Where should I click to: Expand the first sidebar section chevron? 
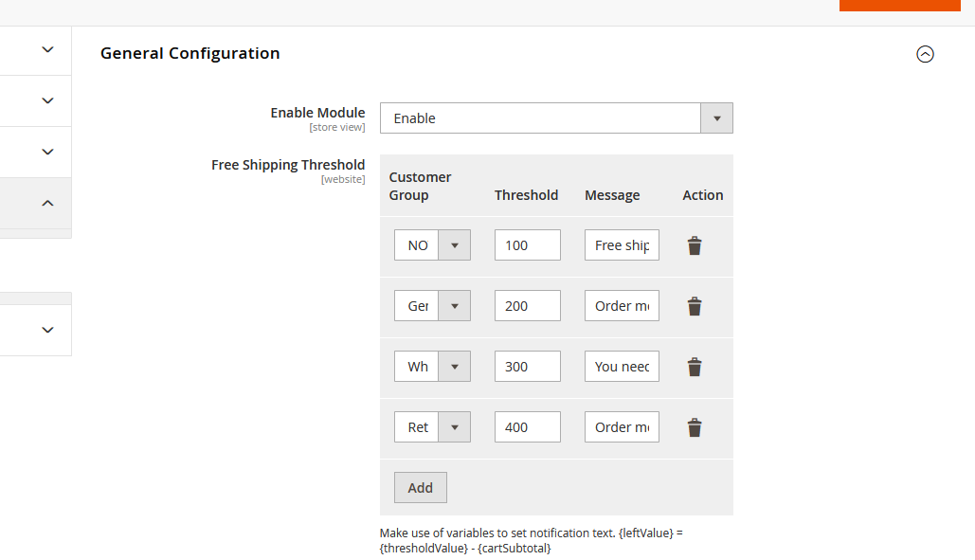click(48, 49)
